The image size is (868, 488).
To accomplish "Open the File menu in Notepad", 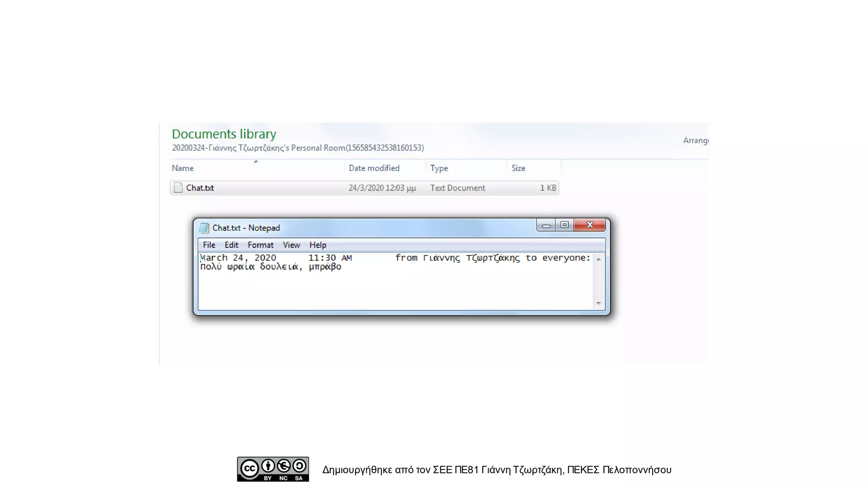I will pyautogui.click(x=209, y=245).
